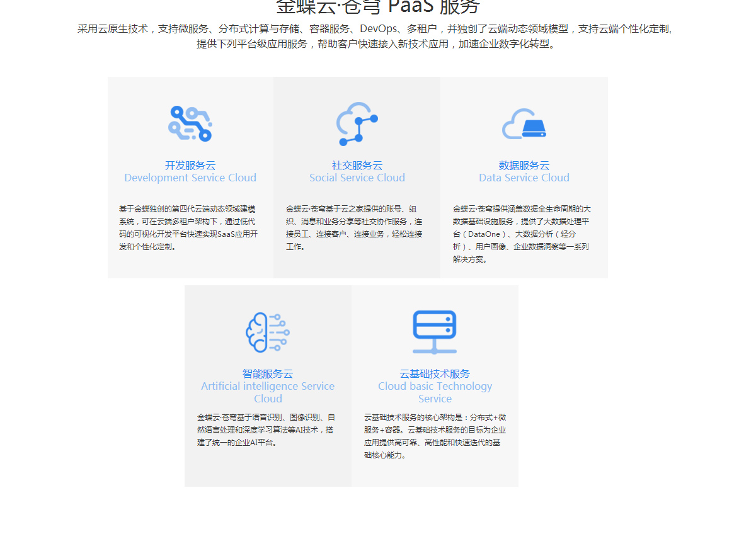Click the 云基础技术服务 description paragraph
The image size is (756, 551).
click(435, 436)
